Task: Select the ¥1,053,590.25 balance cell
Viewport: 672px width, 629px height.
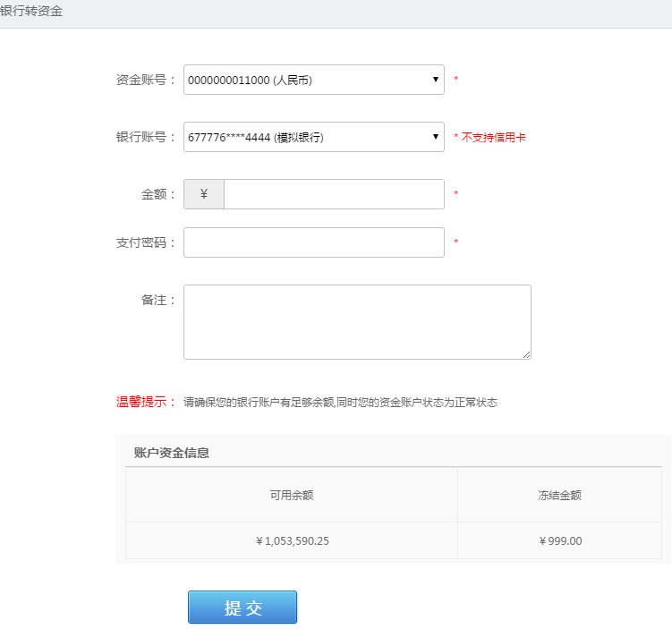Action: tap(292, 540)
